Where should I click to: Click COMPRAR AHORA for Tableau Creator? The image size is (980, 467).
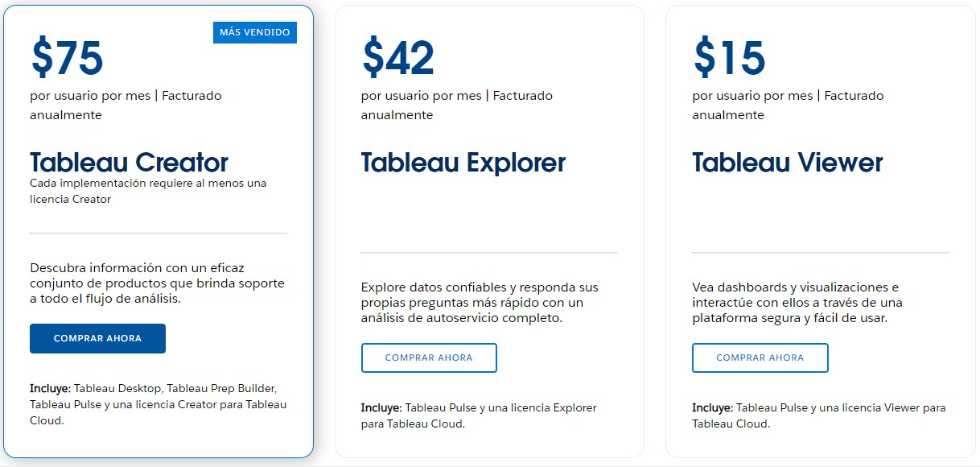point(97,338)
